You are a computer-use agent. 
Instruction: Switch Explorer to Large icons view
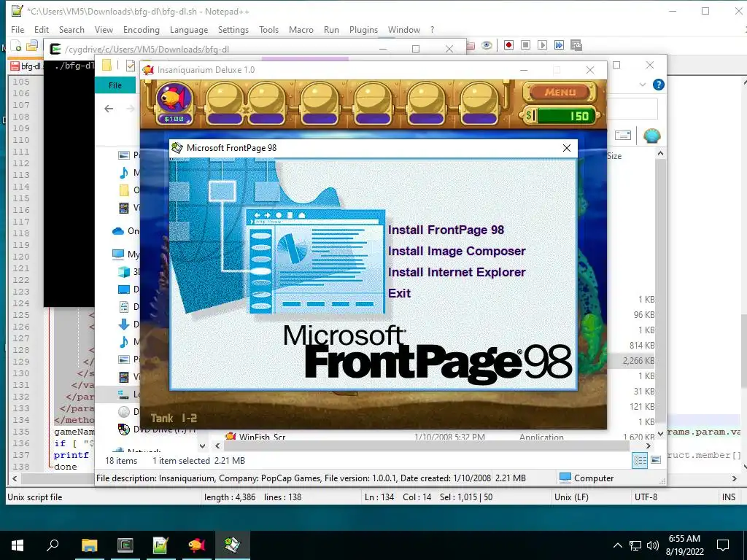(656, 460)
